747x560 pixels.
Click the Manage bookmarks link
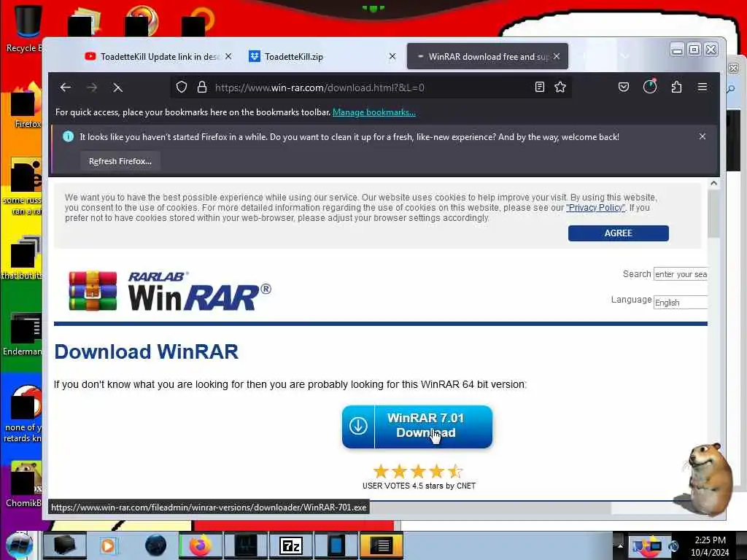tap(374, 112)
